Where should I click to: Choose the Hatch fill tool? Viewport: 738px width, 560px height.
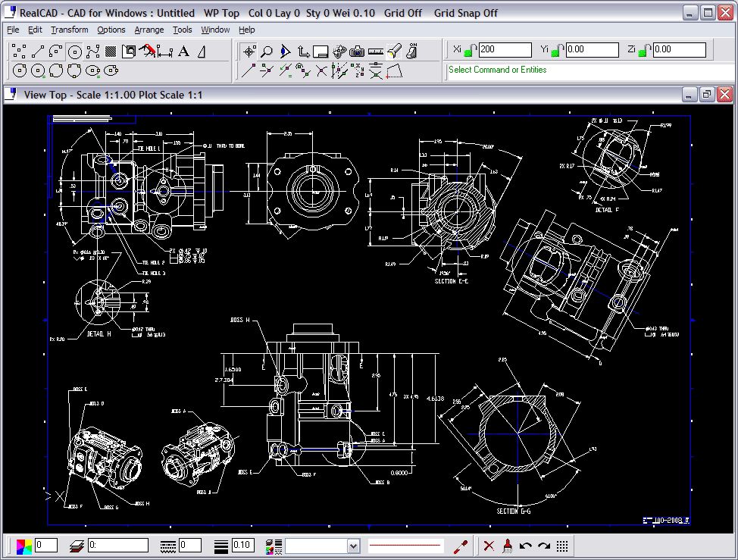[x=111, y=52]
